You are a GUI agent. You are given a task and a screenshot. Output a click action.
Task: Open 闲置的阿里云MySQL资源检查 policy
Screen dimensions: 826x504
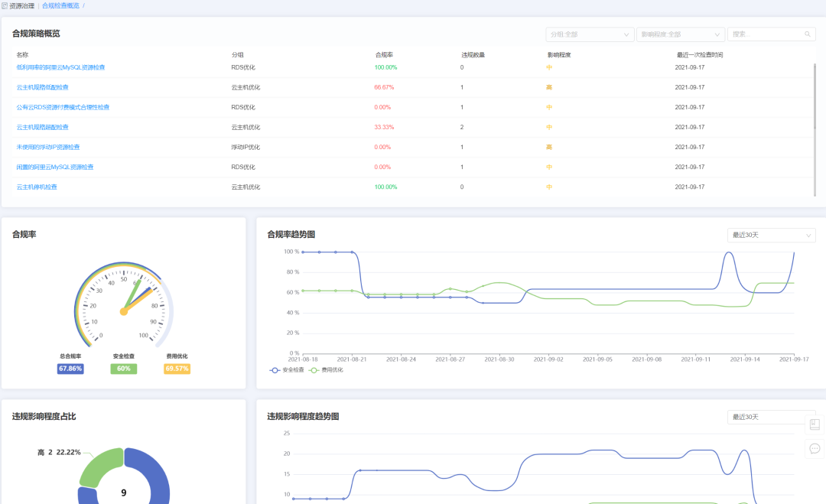point(55,167)
